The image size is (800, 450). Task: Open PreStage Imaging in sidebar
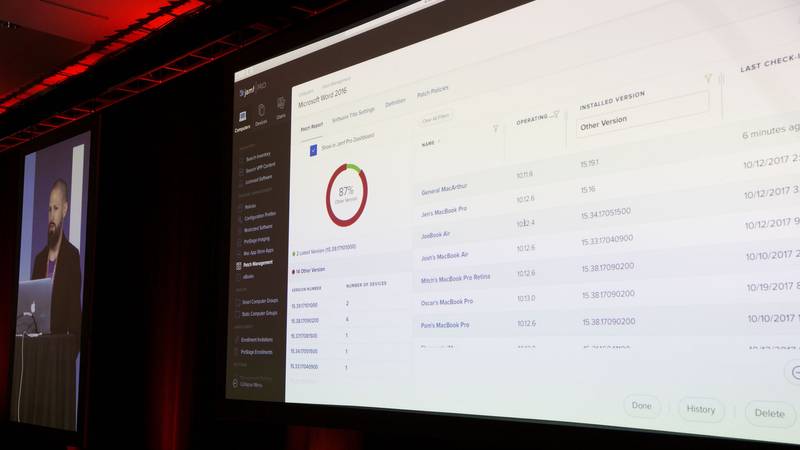click(257, 240)
